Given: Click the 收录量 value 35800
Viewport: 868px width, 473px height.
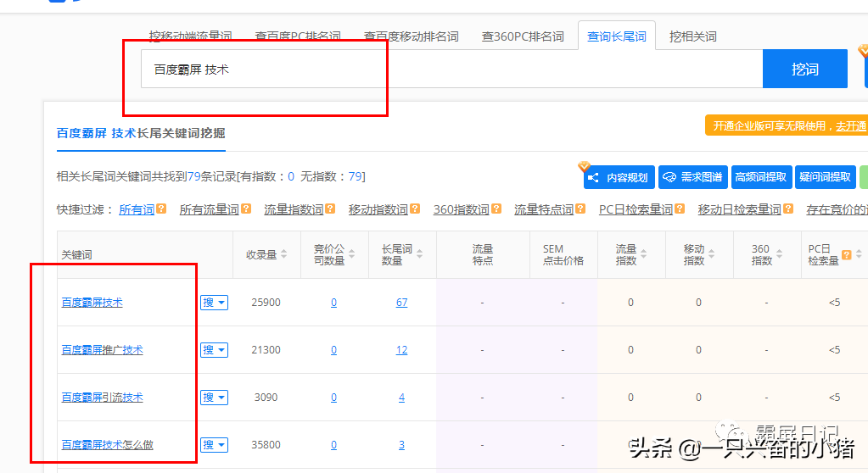Looking at the screenshot, I should (266, 445).
